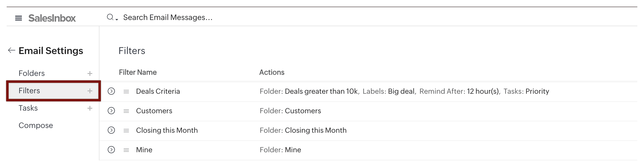
Task: Click the Deals Criteria filter name
Action: 158,91
